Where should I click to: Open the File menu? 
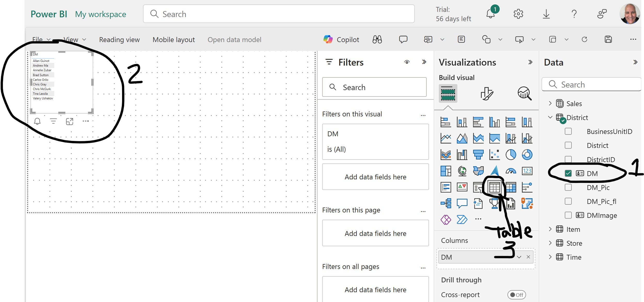(x=41, y=39)
